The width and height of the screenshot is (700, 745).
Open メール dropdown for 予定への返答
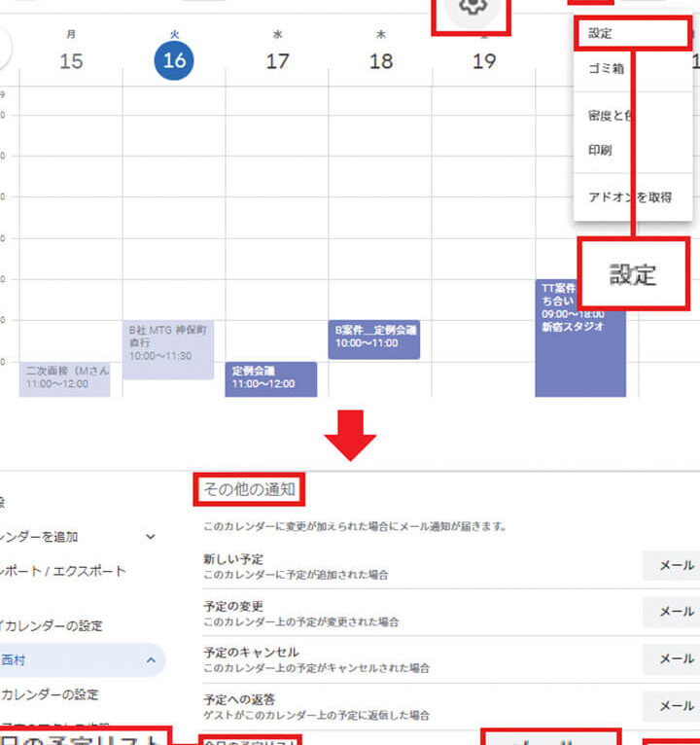coord(673,705)
